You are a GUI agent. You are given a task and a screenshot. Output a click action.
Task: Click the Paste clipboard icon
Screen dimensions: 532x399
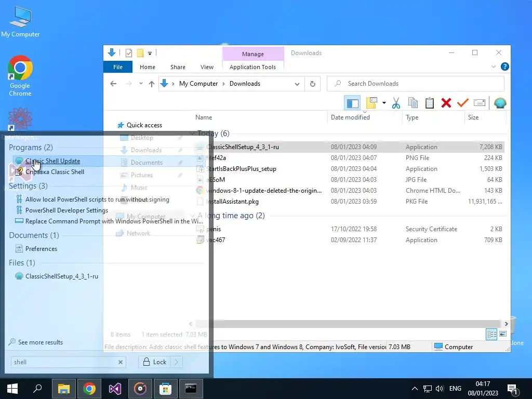pos(430,103)
